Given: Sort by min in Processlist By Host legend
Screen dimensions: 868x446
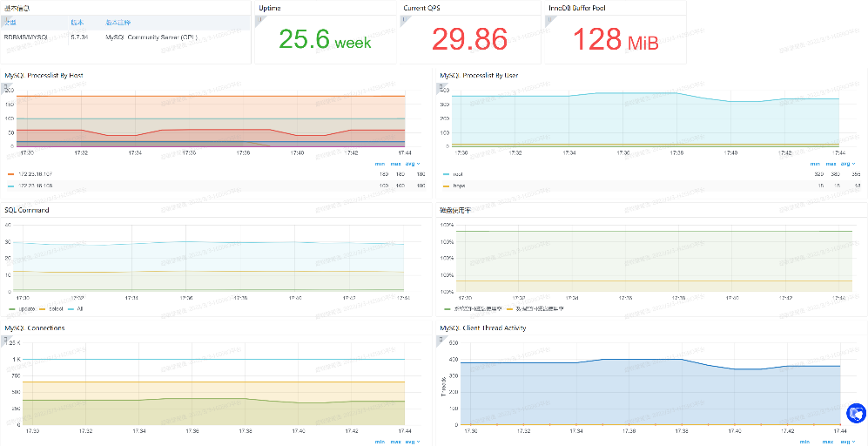Looking at the screenshot, I should pyautogui.click(x=380, y=164).
